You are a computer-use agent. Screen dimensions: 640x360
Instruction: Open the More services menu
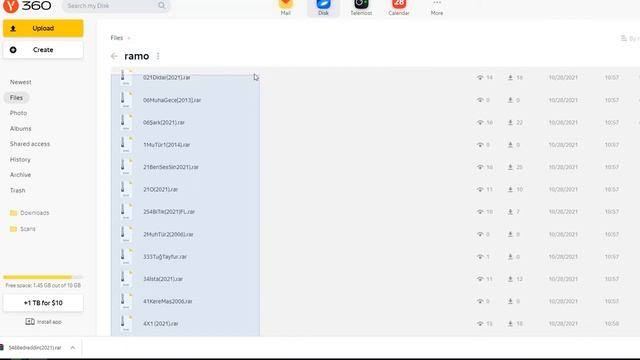437,7
